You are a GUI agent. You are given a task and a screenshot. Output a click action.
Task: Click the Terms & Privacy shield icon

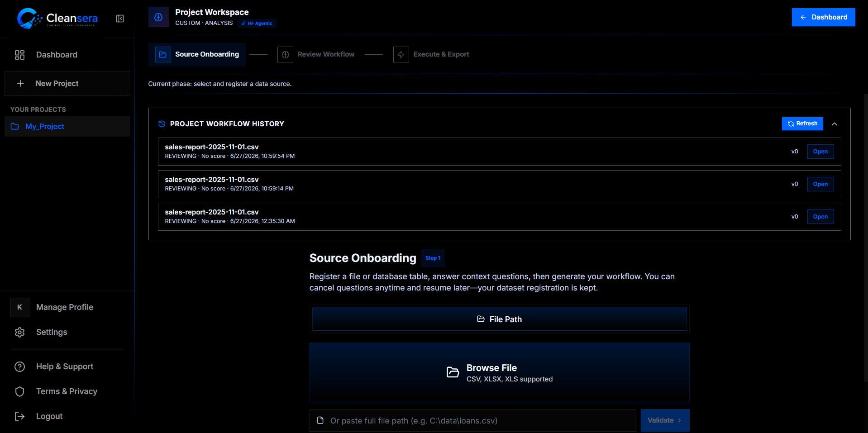click(x=19, y=391)
